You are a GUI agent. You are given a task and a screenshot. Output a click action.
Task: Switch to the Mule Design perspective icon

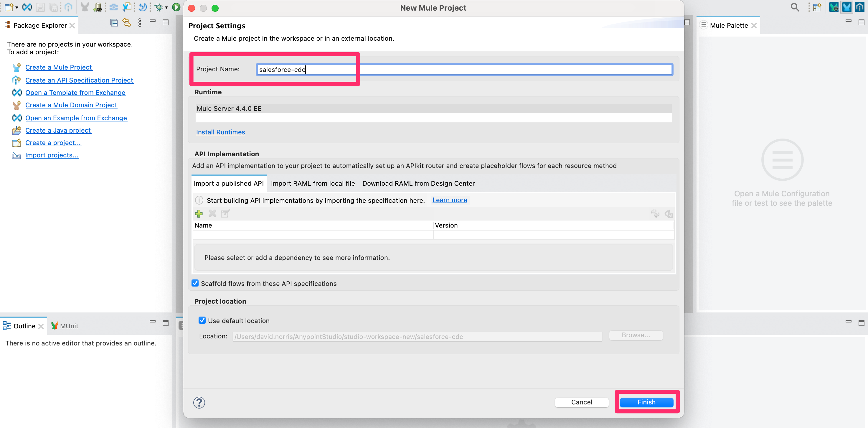(x=847, y=7)
